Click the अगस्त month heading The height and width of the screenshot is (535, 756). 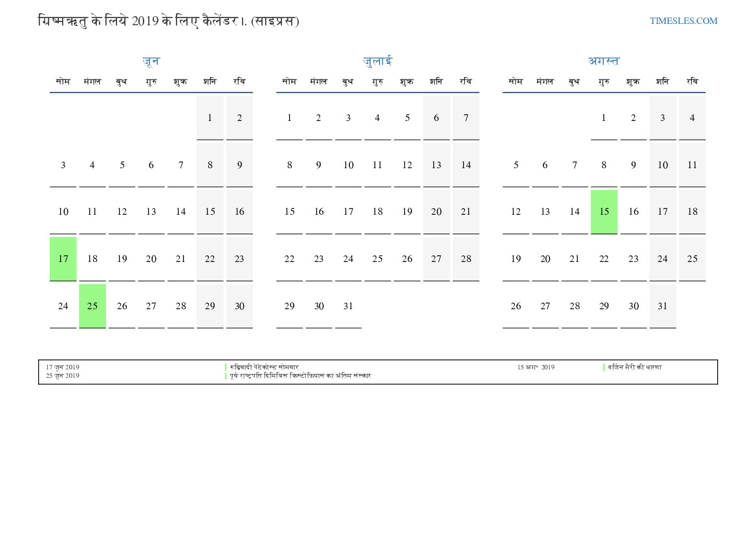[x=603, y=61]
